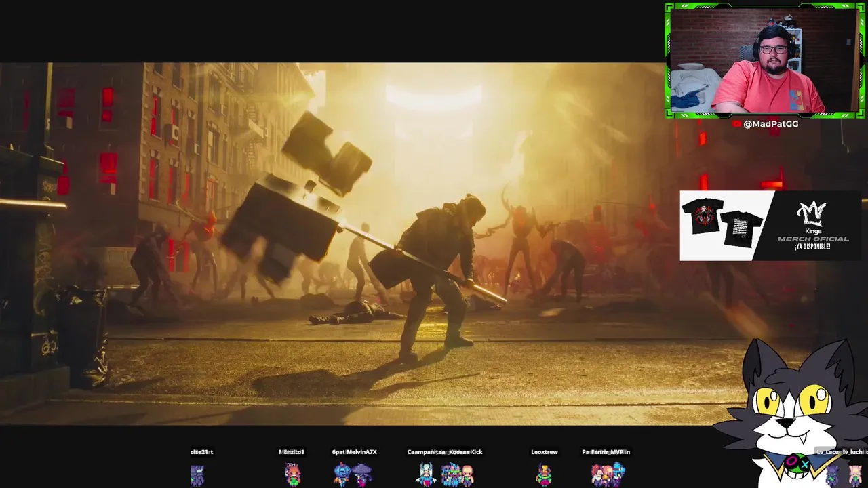Viewport: 868px width, 488px height.
Task: Click the ¡YA DISPONIBLE! label
Action: [x=812, y=247]
